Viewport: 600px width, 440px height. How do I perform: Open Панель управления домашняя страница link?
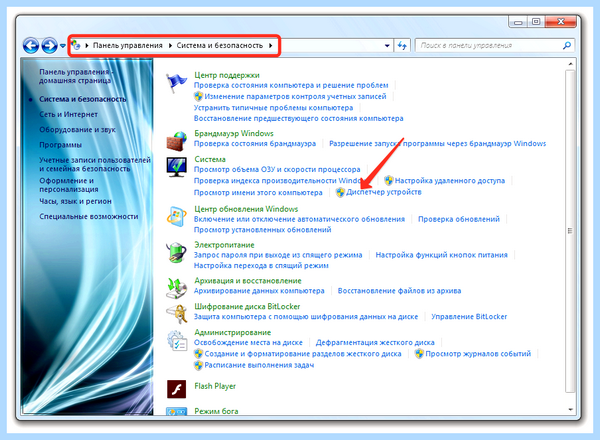coord(76,76)
